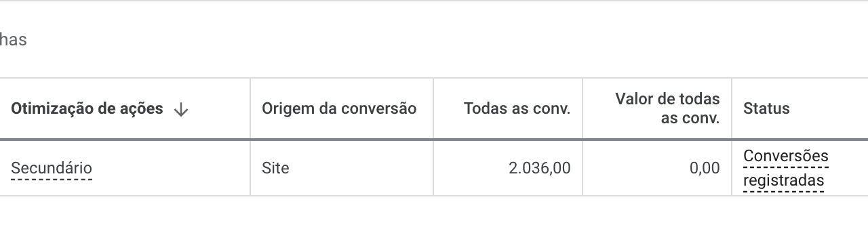Click empty space below the table row
868x252 pixels.
(434, 225)
